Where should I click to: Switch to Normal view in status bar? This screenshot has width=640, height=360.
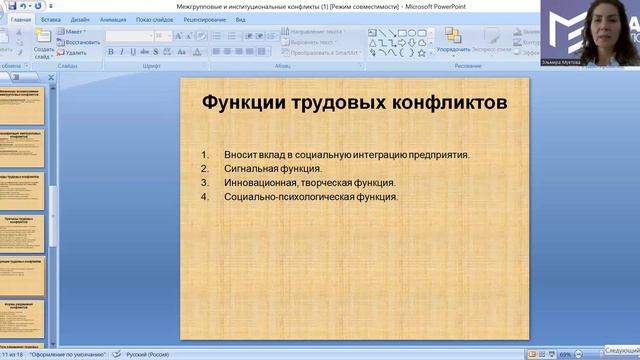pyautogui.click(x=532, y=354)
